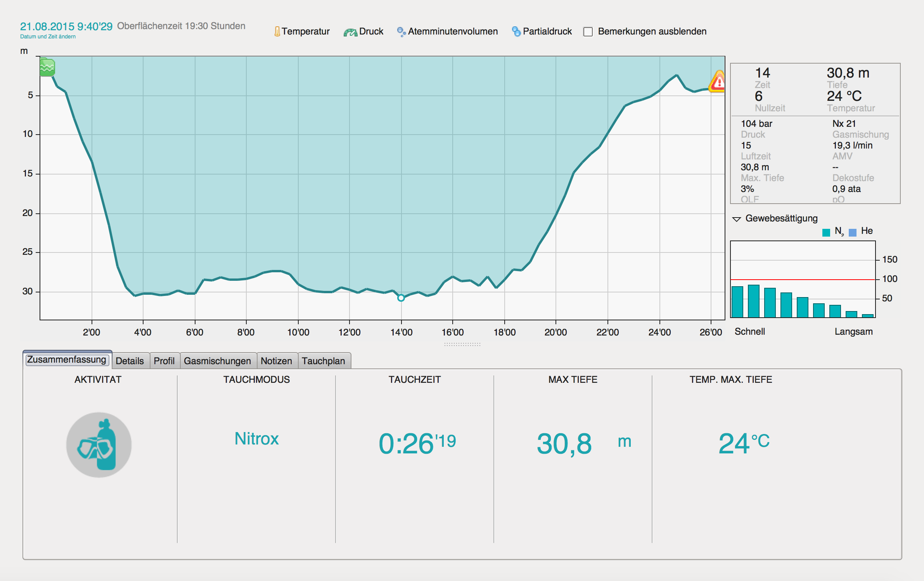Click the blue He legend square
The width and height of the screenshot is (924, 581).
coord(852,232)
